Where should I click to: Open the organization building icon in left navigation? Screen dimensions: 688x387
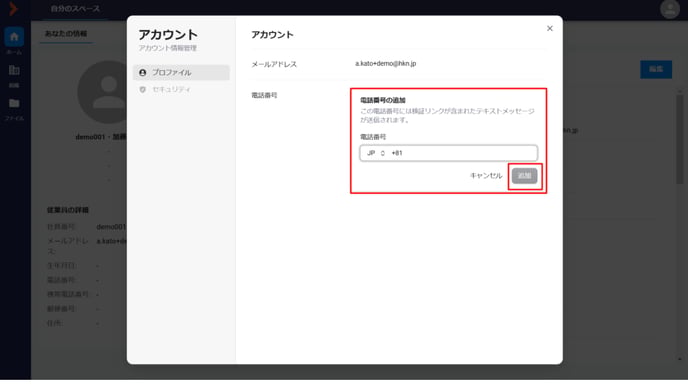click(x=14, y=70)
